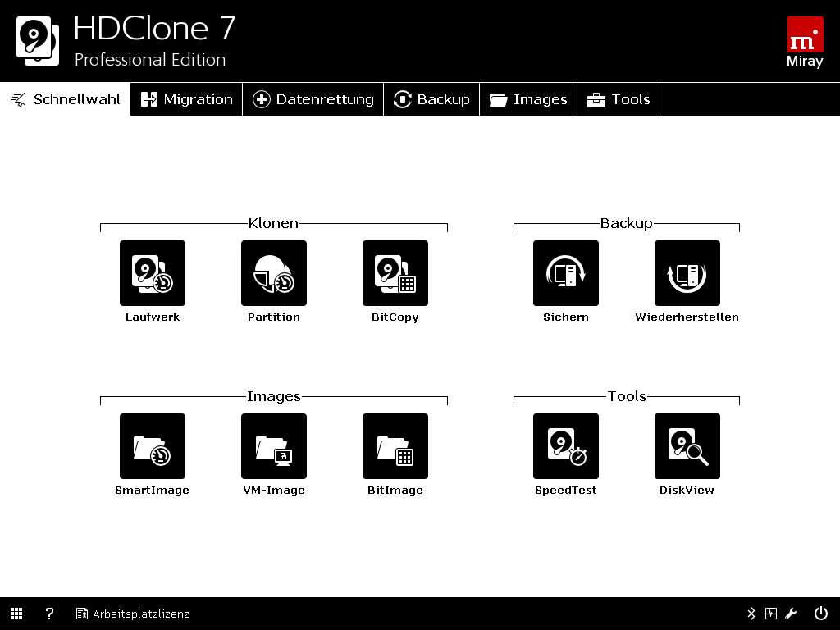Open the Laufwerk drive cloning tool

pos(152,273)
